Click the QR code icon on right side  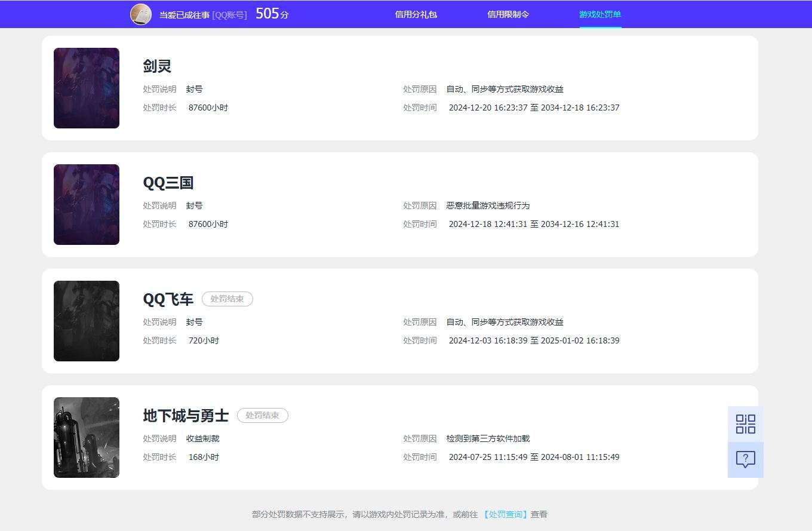click(745, 424)
